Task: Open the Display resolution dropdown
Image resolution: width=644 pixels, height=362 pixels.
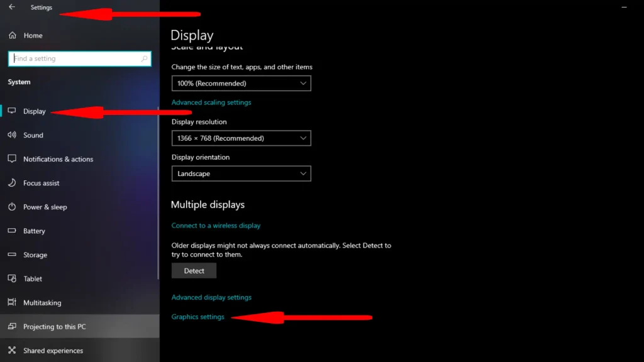Action: [x=241, y=138]
